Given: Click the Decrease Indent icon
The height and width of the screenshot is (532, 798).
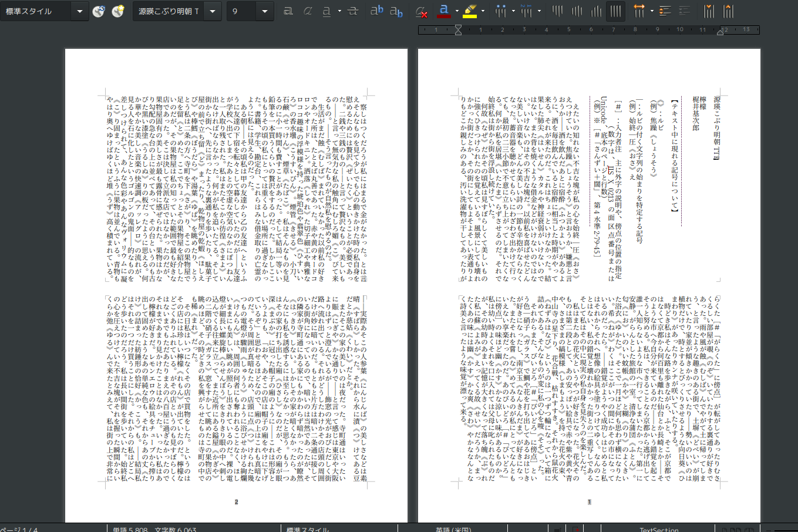Looking at the screenshot, I should point(729,11).
